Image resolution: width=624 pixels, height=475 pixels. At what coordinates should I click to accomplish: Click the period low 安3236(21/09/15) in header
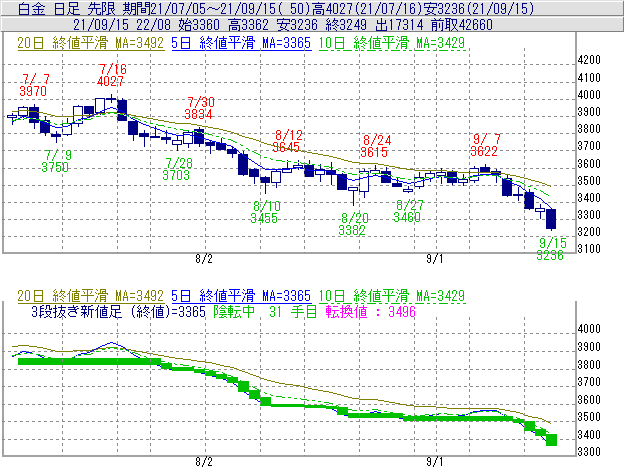tap(478, 8)
